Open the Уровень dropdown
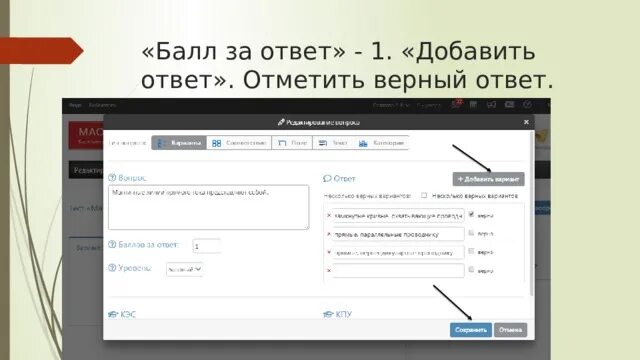640x360 pixels. tap(184, 269)
